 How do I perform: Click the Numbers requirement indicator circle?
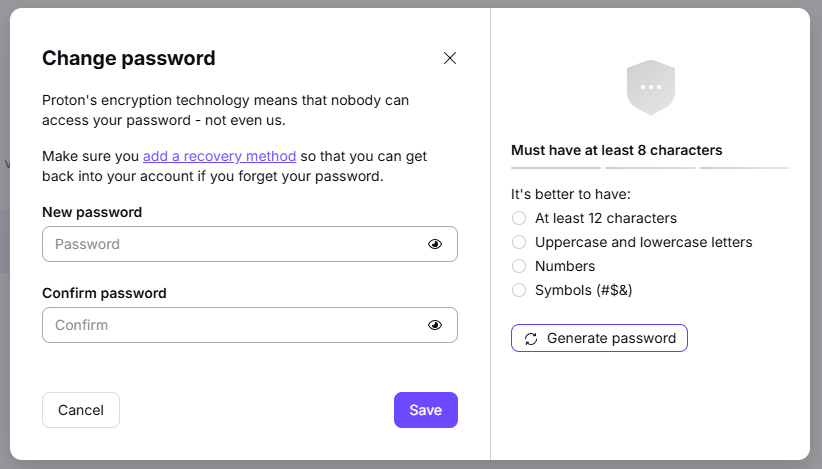tap(518, 266)
